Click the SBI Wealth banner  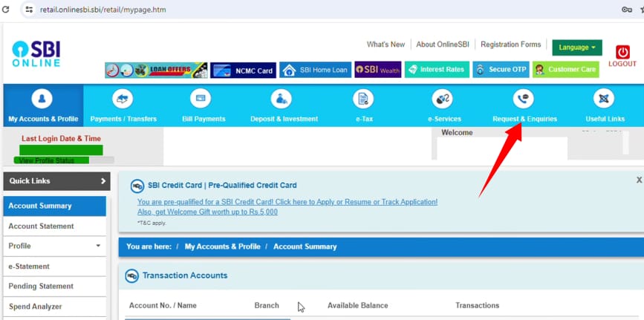coord(378,70)
